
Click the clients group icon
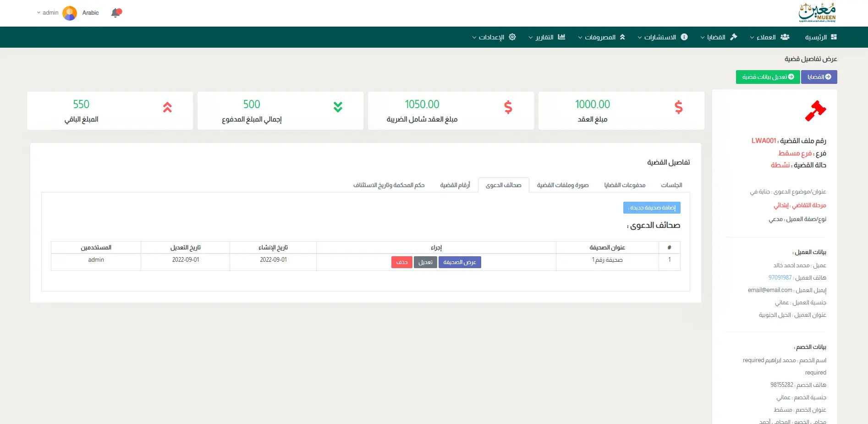(x=785, y=37)
